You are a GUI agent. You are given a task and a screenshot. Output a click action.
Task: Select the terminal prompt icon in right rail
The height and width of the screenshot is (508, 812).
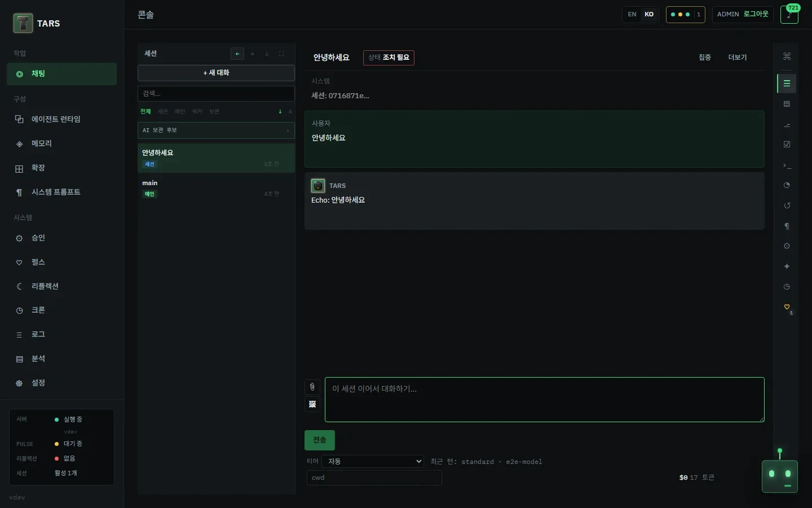[x=787, y=165]
